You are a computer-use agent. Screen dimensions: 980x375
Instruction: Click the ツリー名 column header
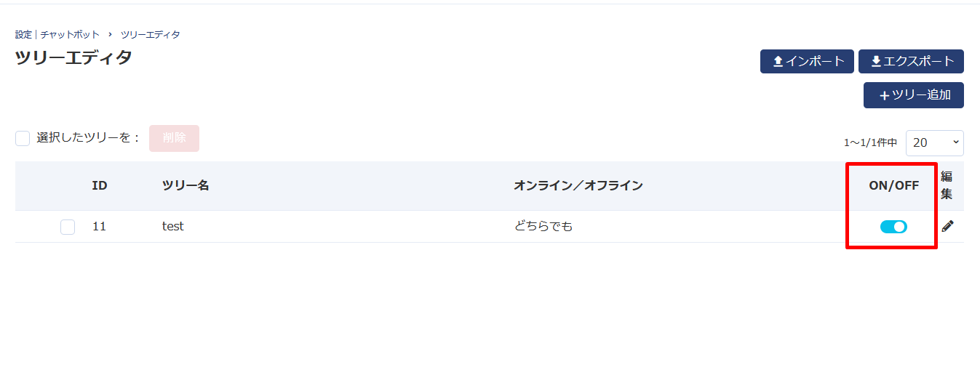[186, 185]
